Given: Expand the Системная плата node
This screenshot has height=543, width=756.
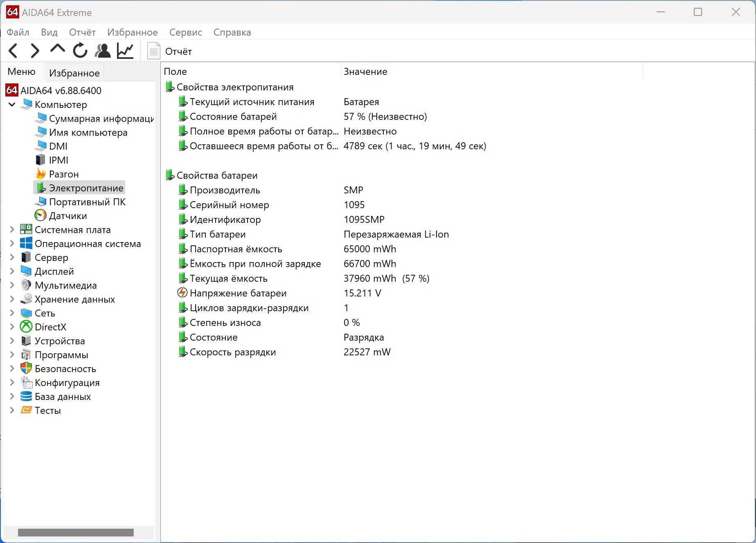Looking at the screenshot, I should [12, 229].
